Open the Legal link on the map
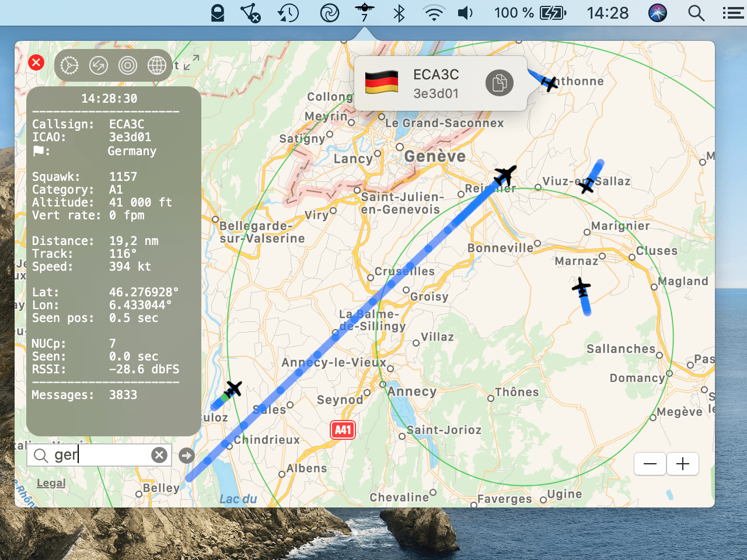 coord(51,483)
